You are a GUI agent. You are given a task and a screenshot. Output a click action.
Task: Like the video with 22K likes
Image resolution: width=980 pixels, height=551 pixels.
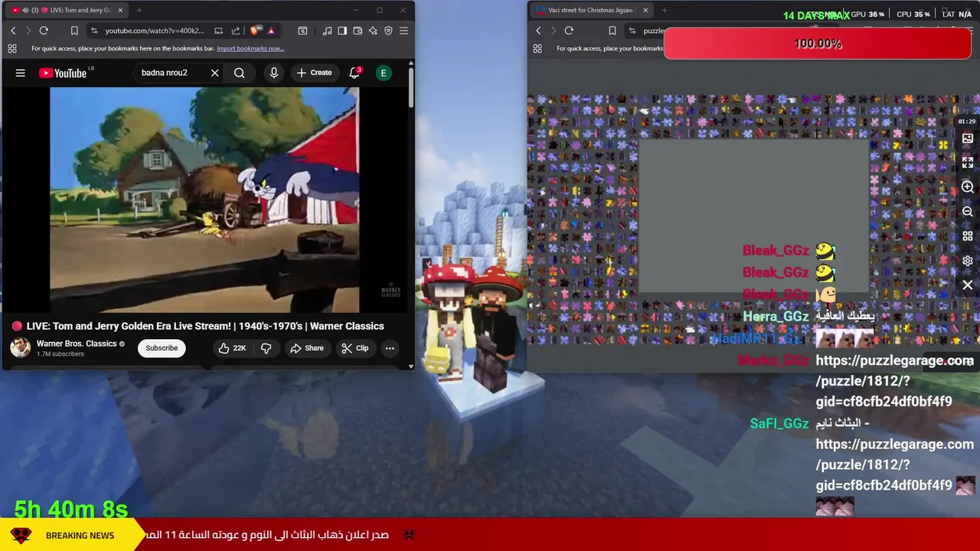tap(232, 348)
